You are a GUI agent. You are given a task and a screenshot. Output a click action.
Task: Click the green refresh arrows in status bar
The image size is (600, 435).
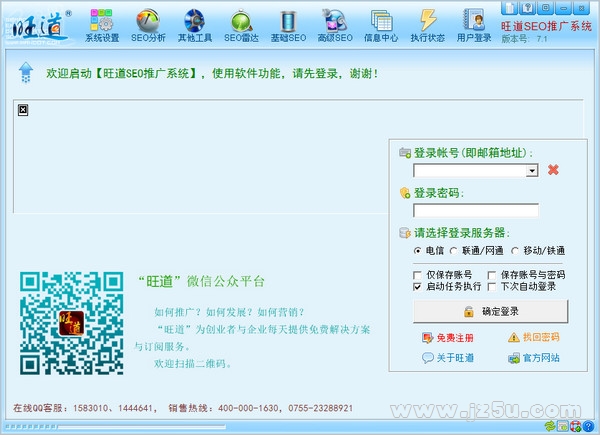[x=549, y=426]
